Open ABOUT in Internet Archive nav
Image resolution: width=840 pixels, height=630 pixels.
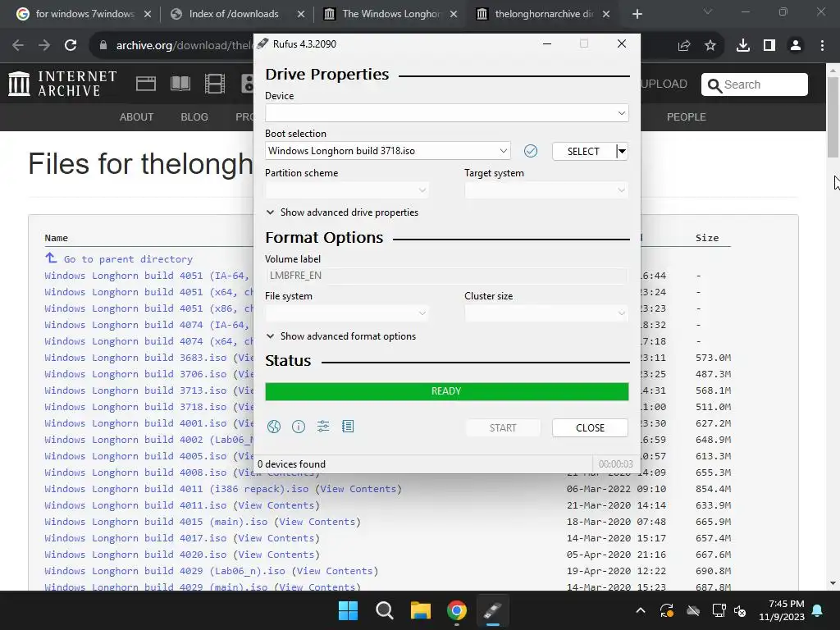[x=137, y=116]
